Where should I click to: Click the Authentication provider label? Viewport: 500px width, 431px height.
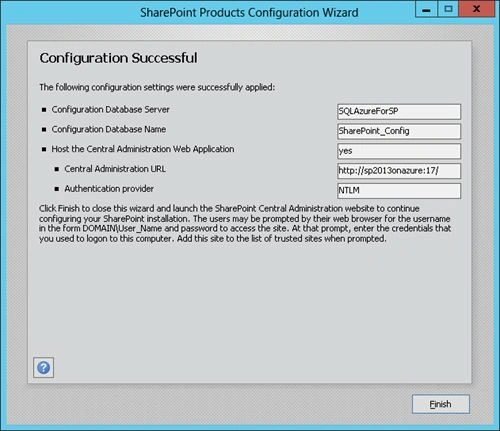(109, 189)
